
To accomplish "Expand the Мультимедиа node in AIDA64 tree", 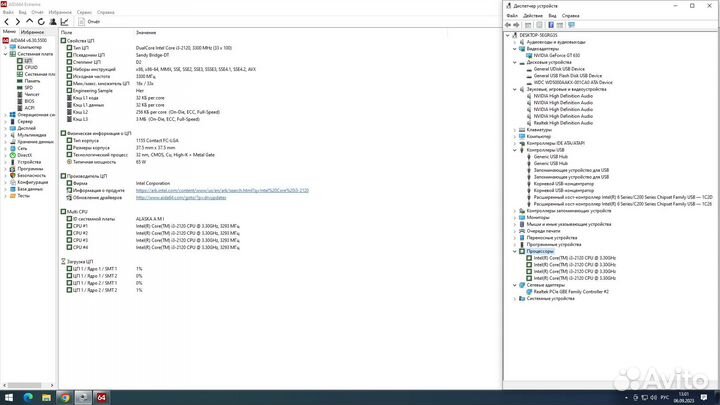I will point(6,135).
